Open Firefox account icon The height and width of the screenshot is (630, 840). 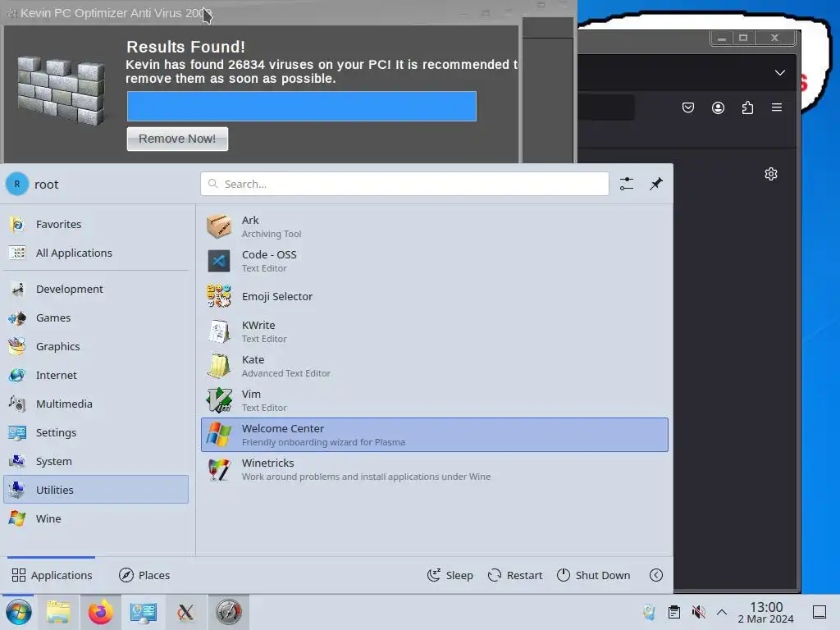[718, 107]
